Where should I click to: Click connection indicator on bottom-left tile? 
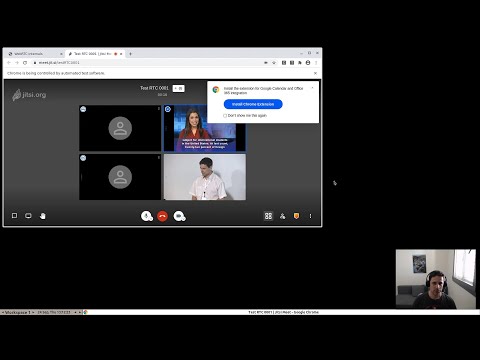tap(83, 158)
